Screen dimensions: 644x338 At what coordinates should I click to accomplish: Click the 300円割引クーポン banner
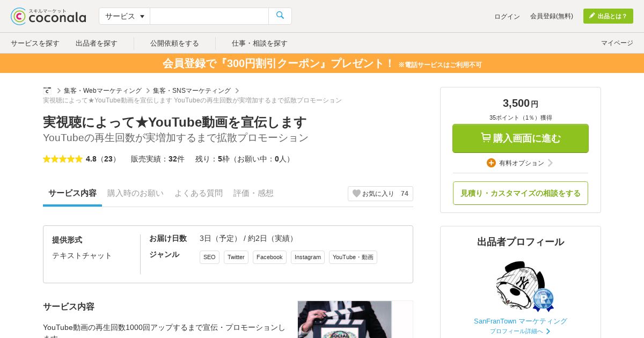click(322, 63)
